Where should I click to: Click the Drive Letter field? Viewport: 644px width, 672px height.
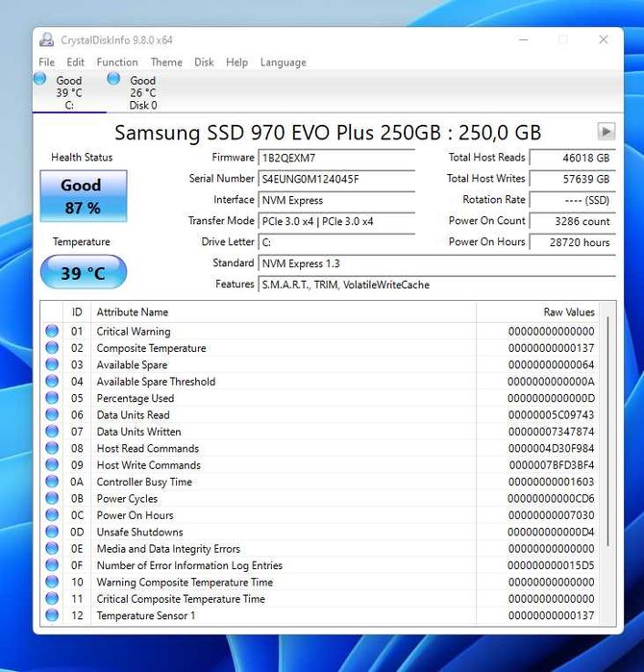tap(336, 242)
